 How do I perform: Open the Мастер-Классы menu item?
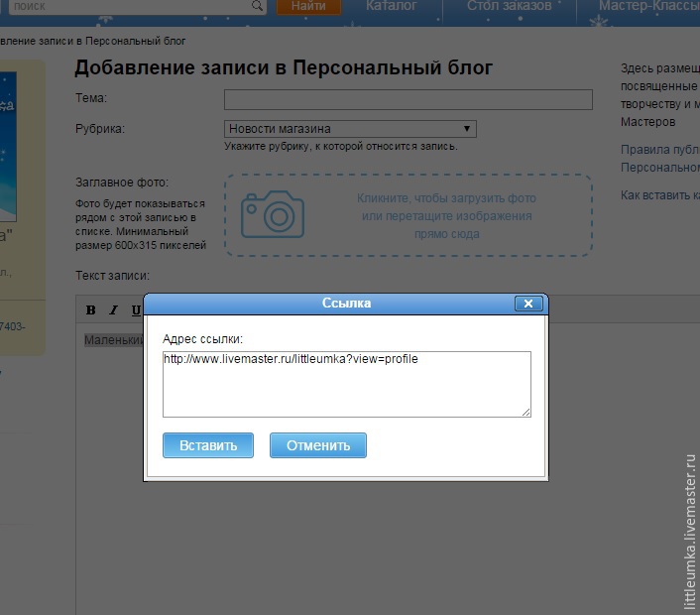point(648,6)
